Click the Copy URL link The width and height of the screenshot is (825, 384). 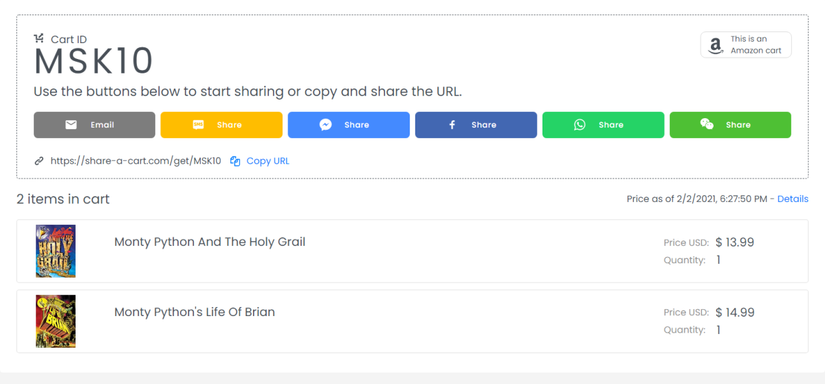(268, 161)
